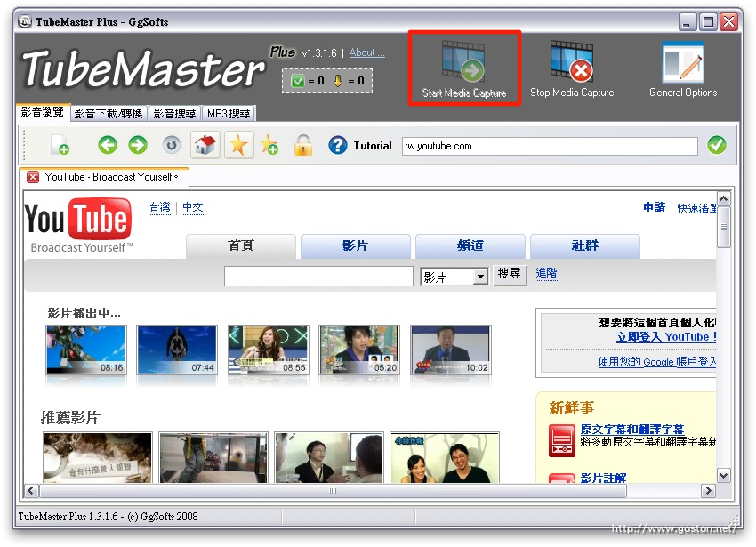Select the YouTube 頻道 tab
The image size is (756, 547).
pyautogui.click(x=470, y=246)
